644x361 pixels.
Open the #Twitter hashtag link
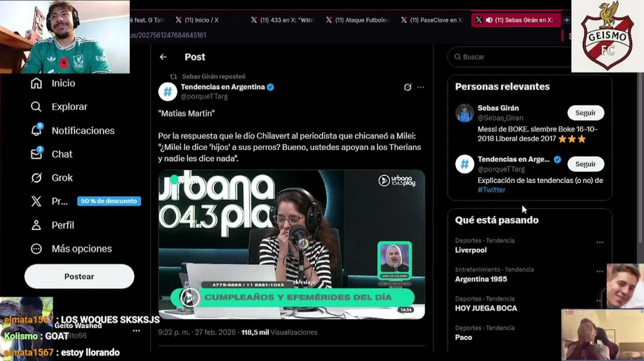[492, 190]
